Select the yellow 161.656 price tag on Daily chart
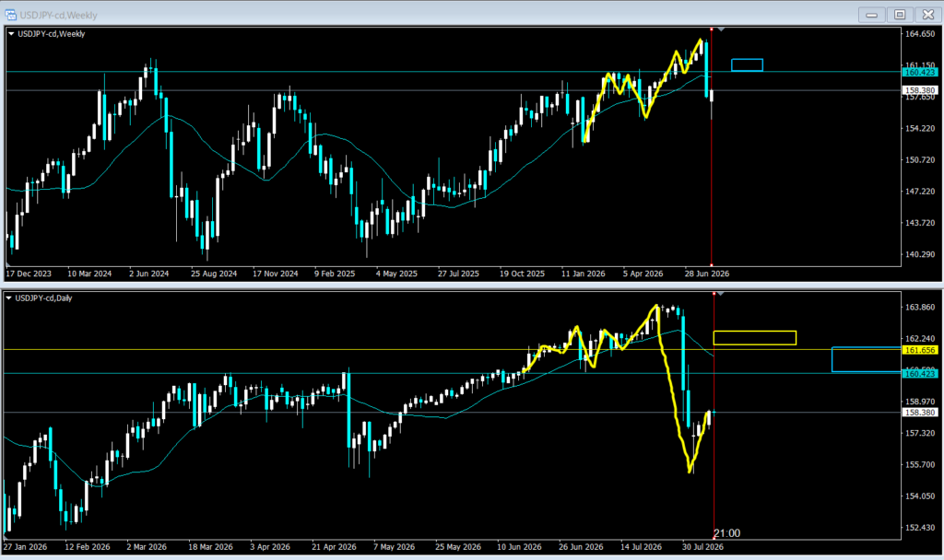 pyautogui.click(x=920, y=350)
